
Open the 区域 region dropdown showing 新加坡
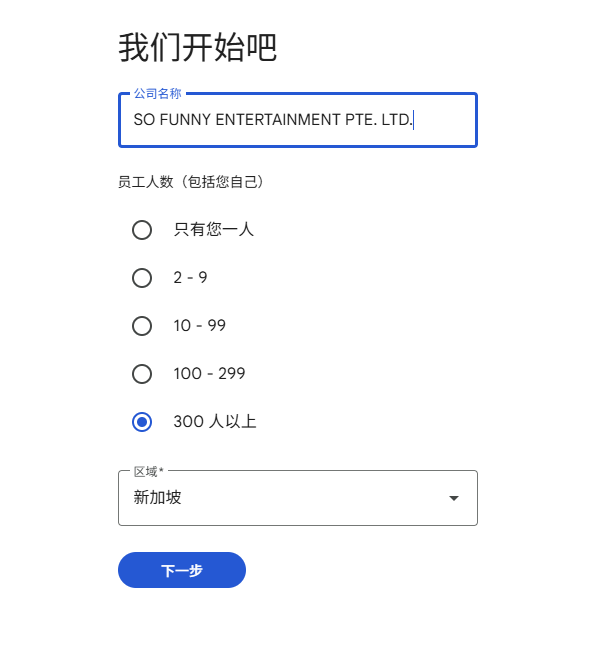pyautogui.click(x=297, y=498)
